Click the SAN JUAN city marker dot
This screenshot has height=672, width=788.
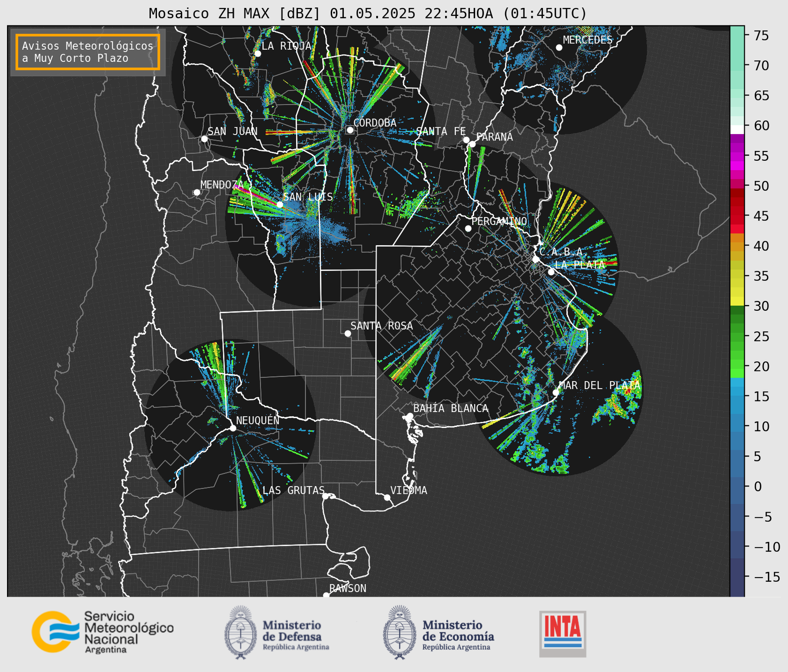coord(204,139)
